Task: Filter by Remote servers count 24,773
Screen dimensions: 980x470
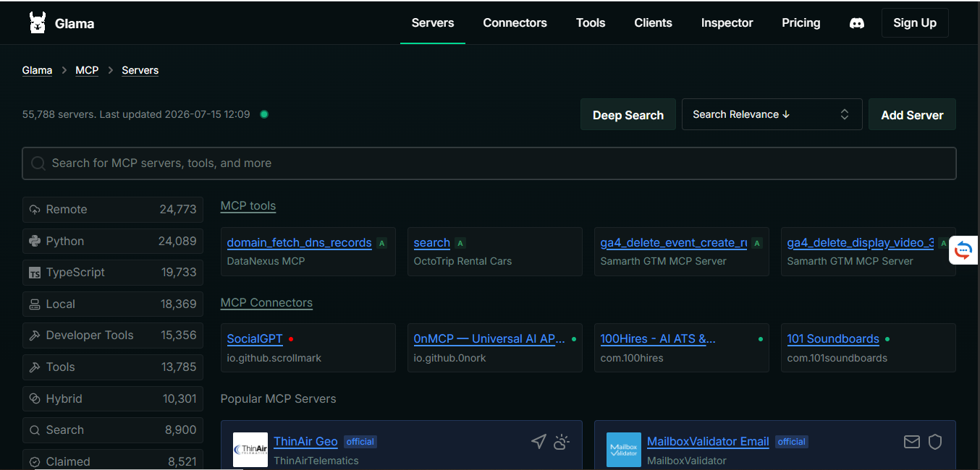Action: (x=113, y=210)
